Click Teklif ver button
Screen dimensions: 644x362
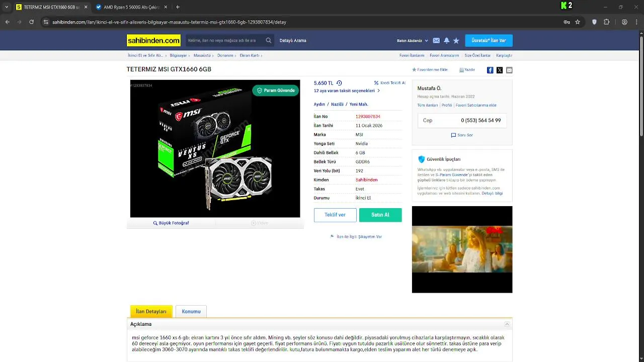coord(335,215)
